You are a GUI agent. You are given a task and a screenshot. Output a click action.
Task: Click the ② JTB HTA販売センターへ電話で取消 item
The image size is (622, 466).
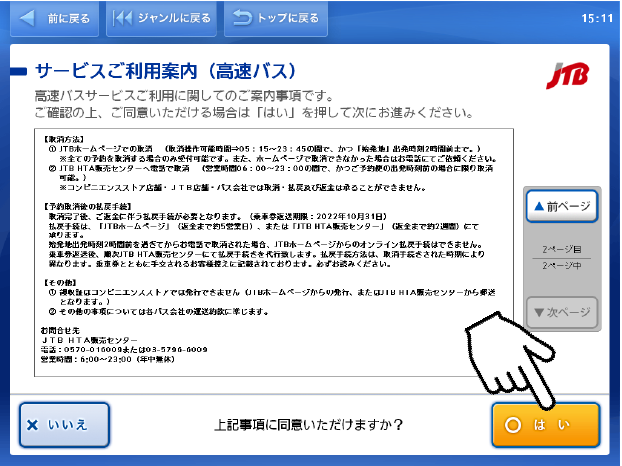pos(271,173)
